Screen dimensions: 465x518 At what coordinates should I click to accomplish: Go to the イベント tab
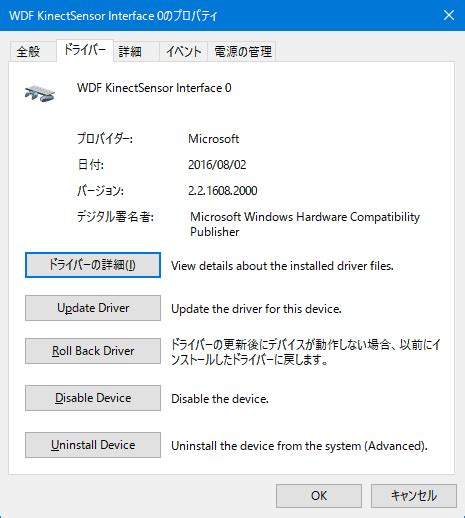pos(183,52)
